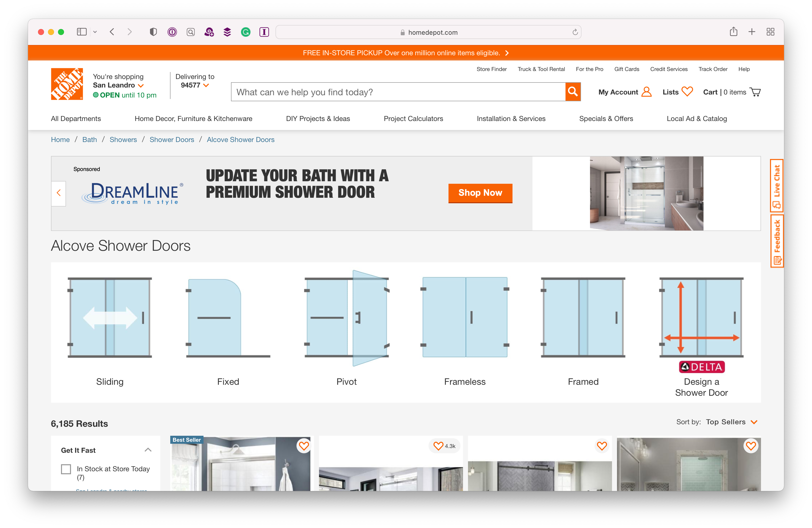Click the Shop Now button
812x528 pixels.
480,193
